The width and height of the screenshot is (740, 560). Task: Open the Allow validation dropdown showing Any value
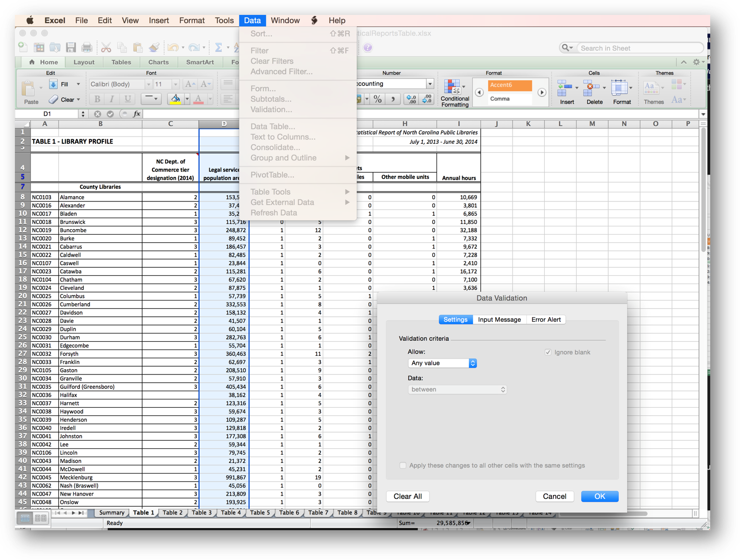[x=442, y=363]
